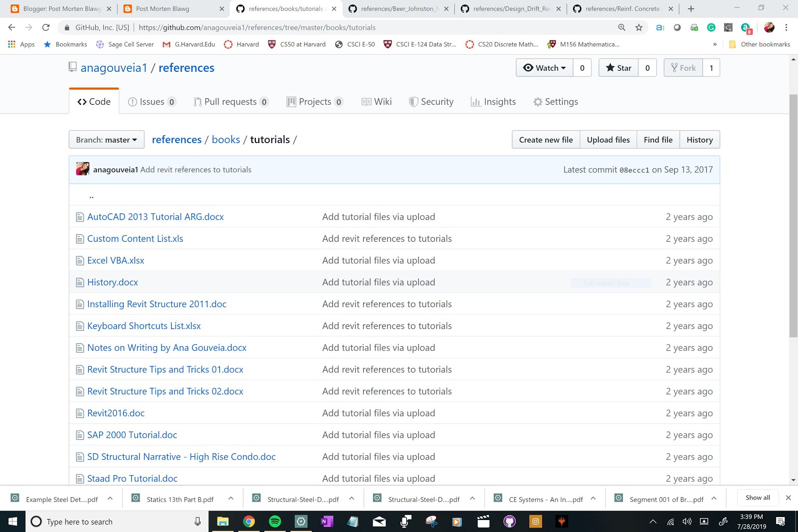Show hidden system tray icons
This screenshot has height=532, width=798.
point(653,522)
